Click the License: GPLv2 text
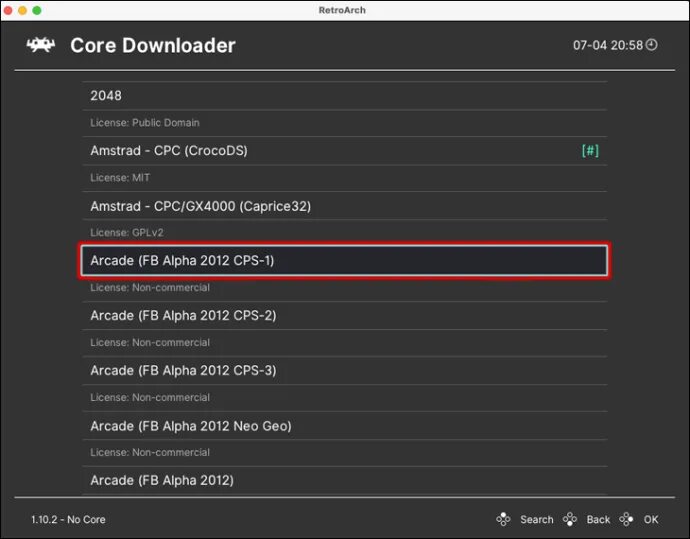Image resolution: width=690 pixels, height=539 pixels. pyautogui.click(x=127, y=233)
